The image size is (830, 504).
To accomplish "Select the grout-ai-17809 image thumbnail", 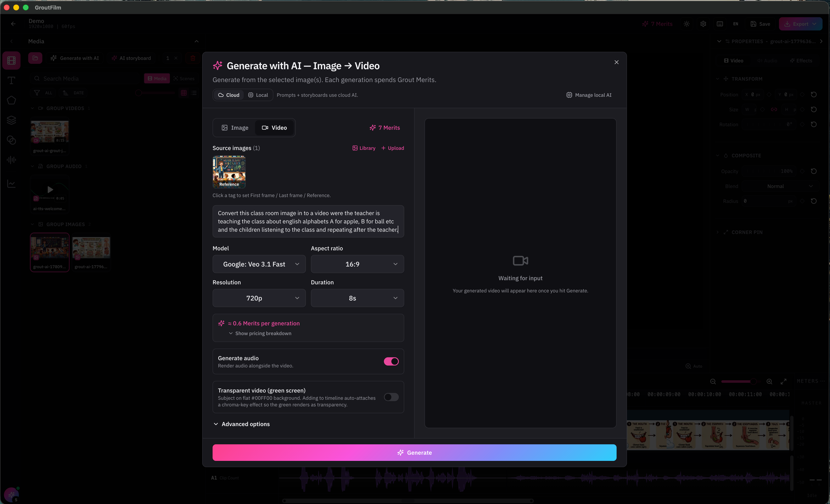I will [x=50, y=252].
